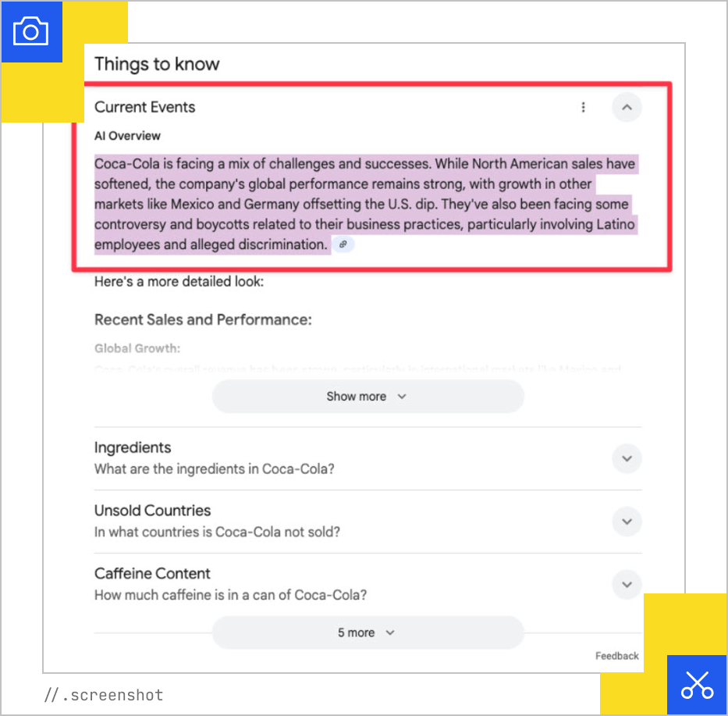Select 'In what countries is Coca-Cola not sold?'
This screenshot has height=716, width=728.
[x=217, y=532]
